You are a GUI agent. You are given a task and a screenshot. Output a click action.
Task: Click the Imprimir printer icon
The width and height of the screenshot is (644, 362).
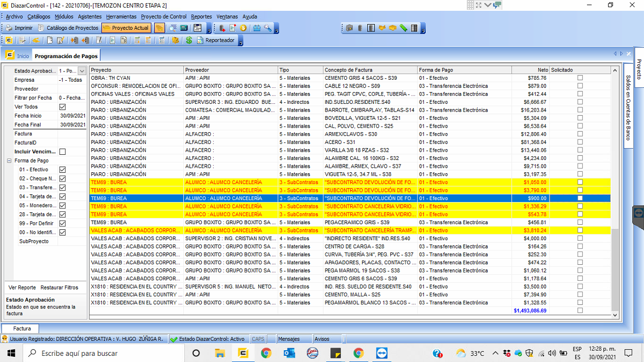(9, 28)
